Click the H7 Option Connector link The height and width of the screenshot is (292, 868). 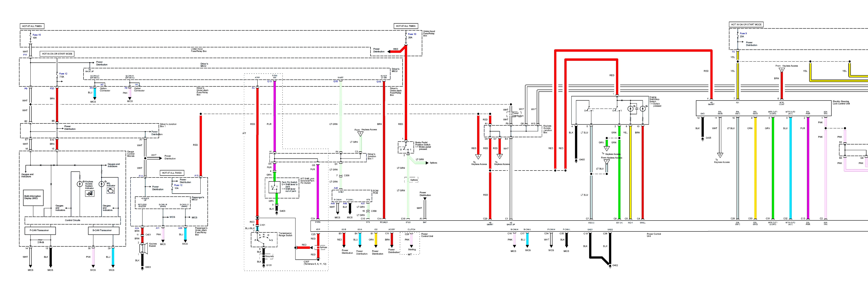[102, 85]
